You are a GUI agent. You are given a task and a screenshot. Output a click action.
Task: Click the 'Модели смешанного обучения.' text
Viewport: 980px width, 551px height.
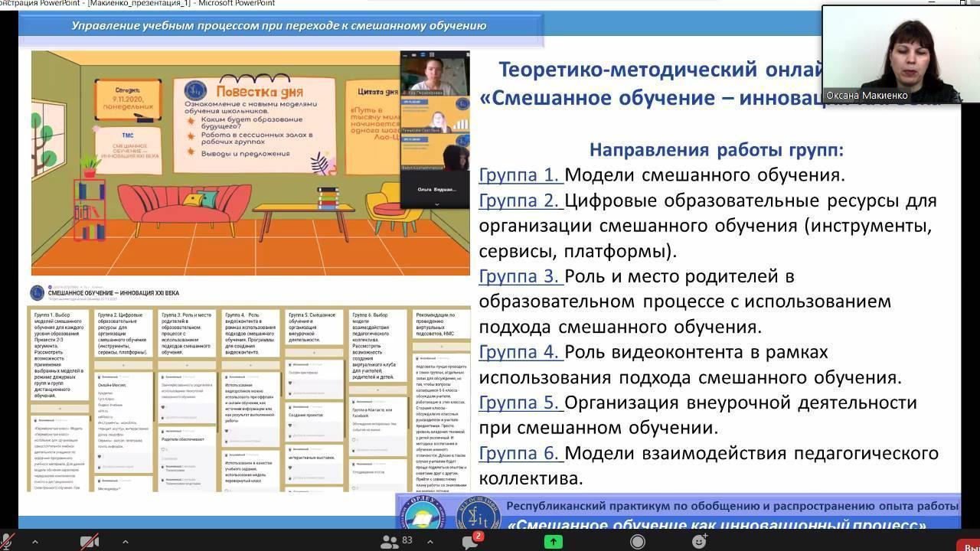[704, 174]
